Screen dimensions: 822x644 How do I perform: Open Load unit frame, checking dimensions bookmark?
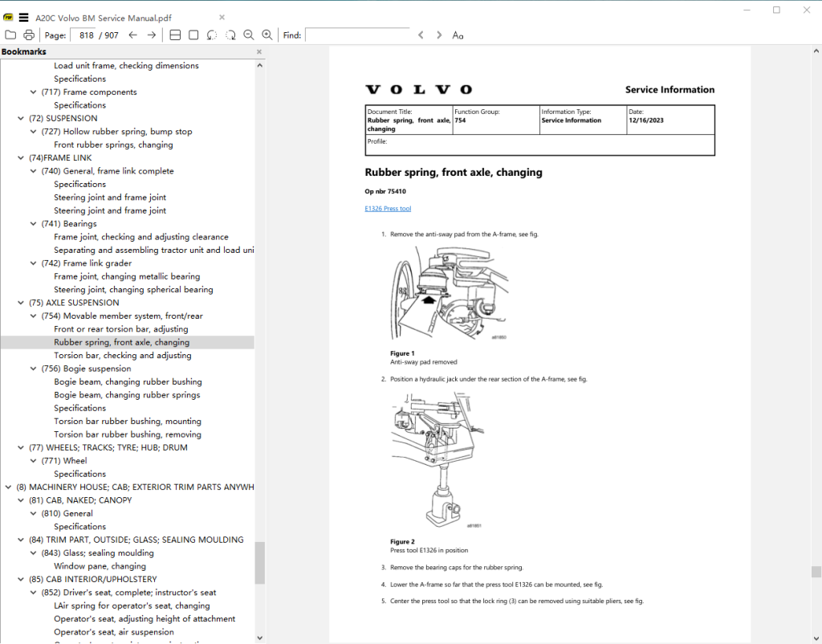(126, 66)
